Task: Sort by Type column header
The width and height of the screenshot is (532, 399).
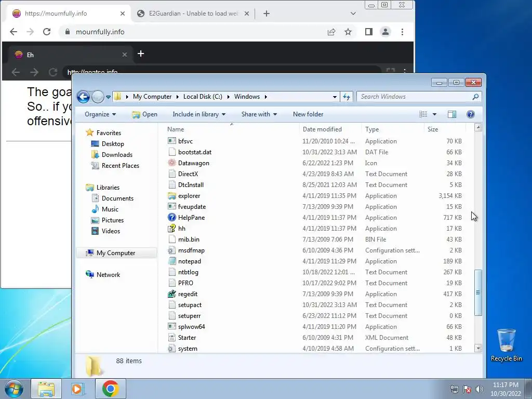Action: tap(372, 129)
